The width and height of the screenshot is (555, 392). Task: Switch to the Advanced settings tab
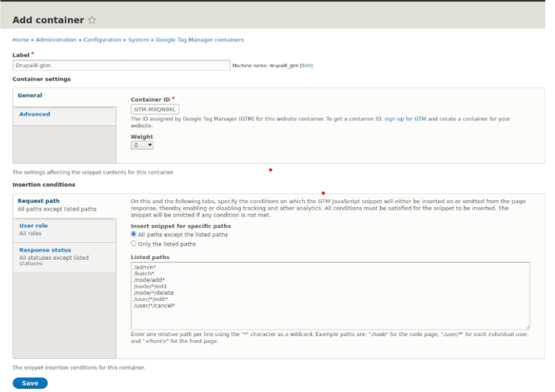(34, 114)
